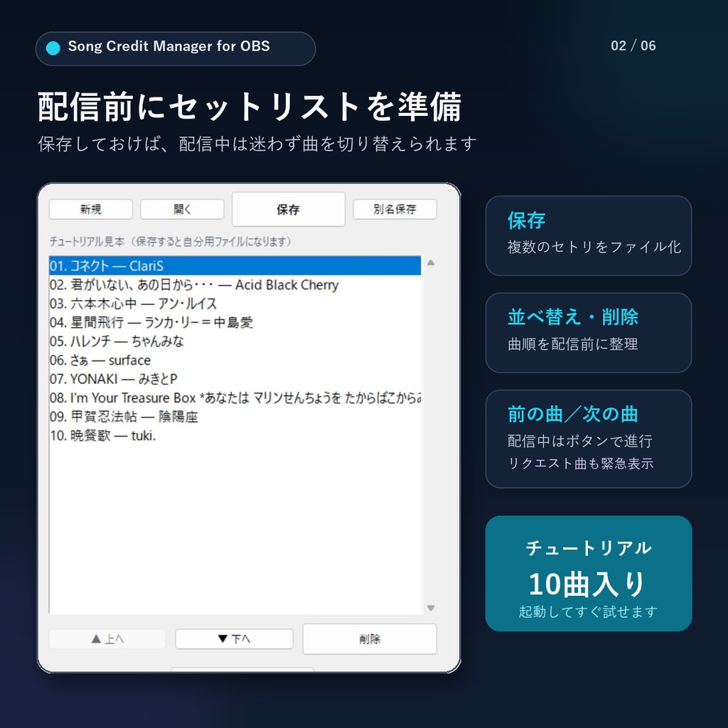
Task: Click the 保存 feature card
Action: click(x=588, y=235)
